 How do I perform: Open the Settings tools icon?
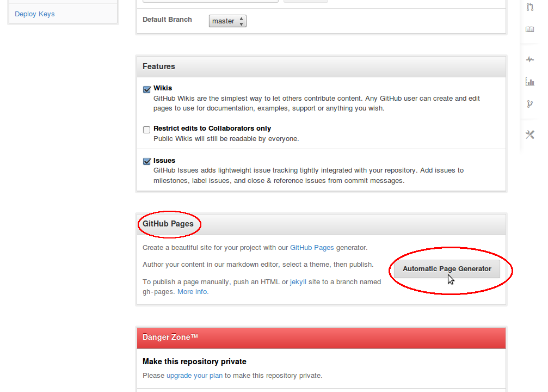click(x=530, y=134)
